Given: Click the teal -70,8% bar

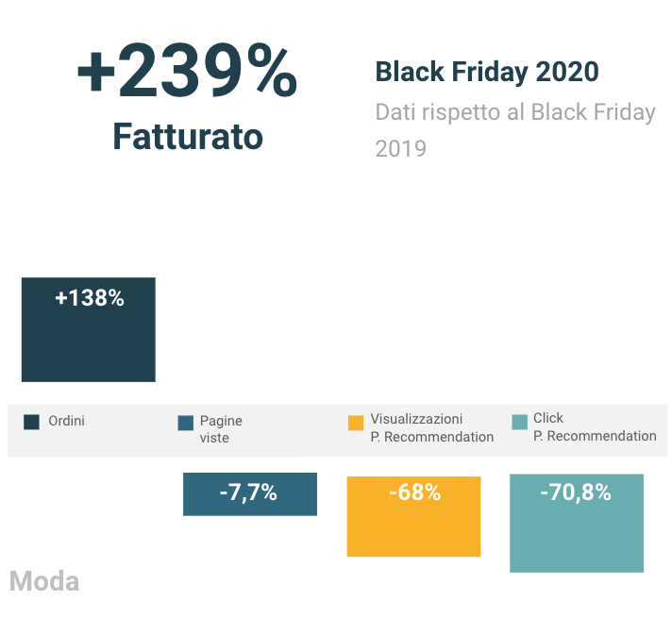Looking at the screenshot, I should [577, 523].
